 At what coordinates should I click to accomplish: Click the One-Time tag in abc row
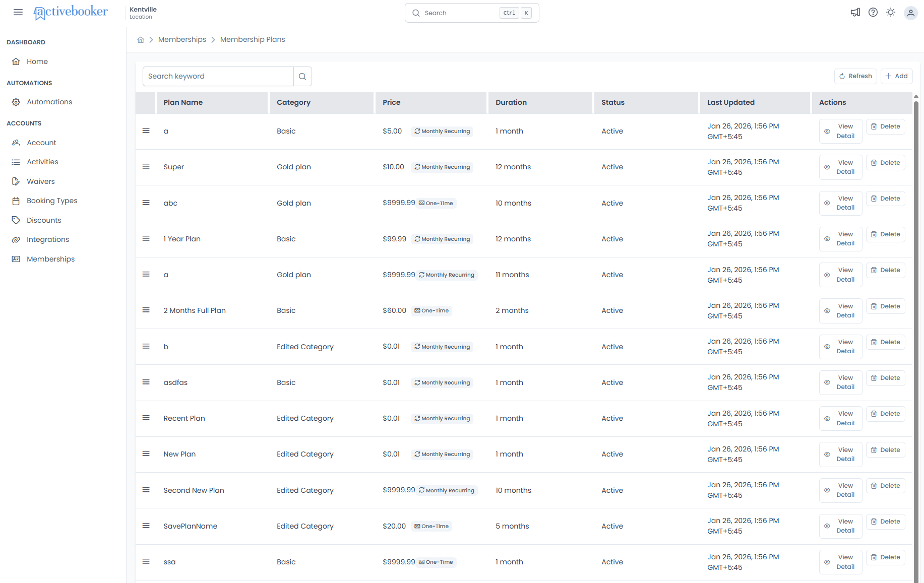click(x=436, y=203)
